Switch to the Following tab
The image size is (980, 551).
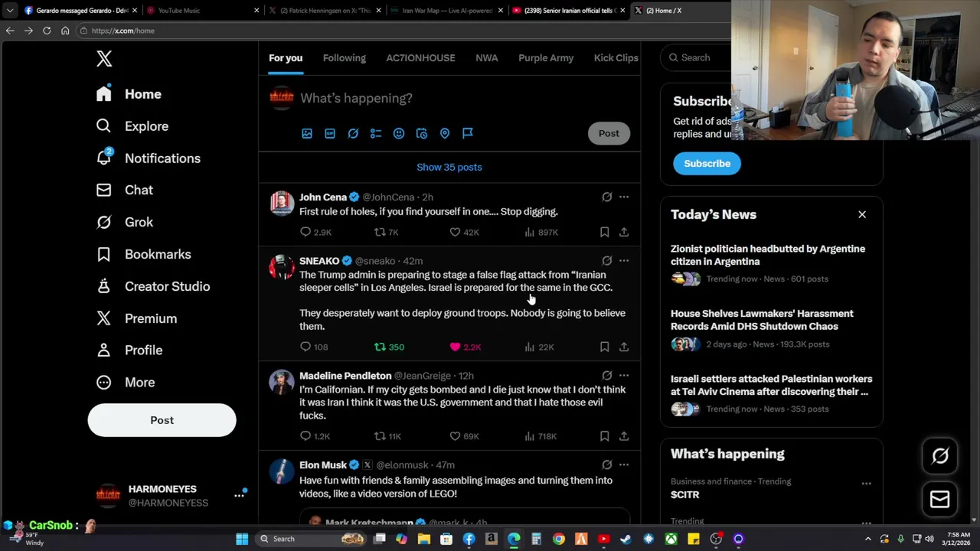tap(344, 58)
